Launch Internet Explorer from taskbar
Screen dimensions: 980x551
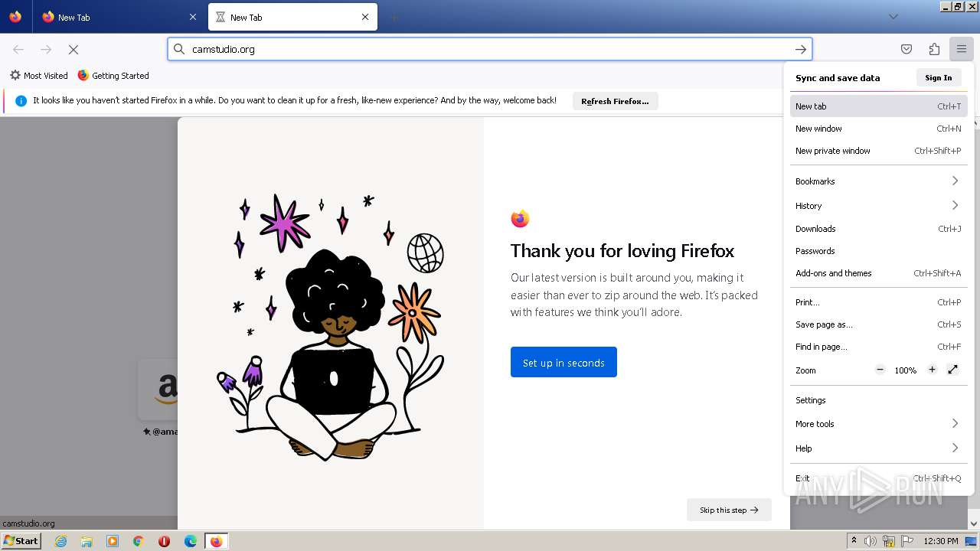click(x=60, y=541)
